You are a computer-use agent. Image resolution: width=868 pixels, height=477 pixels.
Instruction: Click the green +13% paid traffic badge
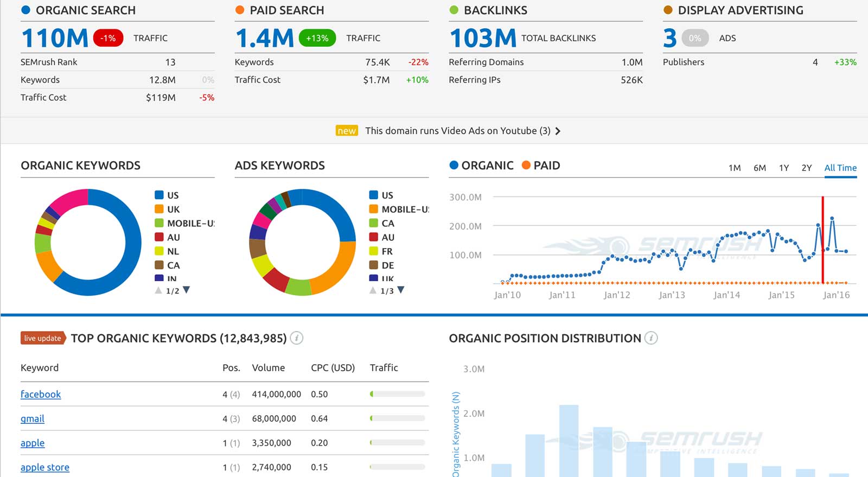[x=317, y=38]
